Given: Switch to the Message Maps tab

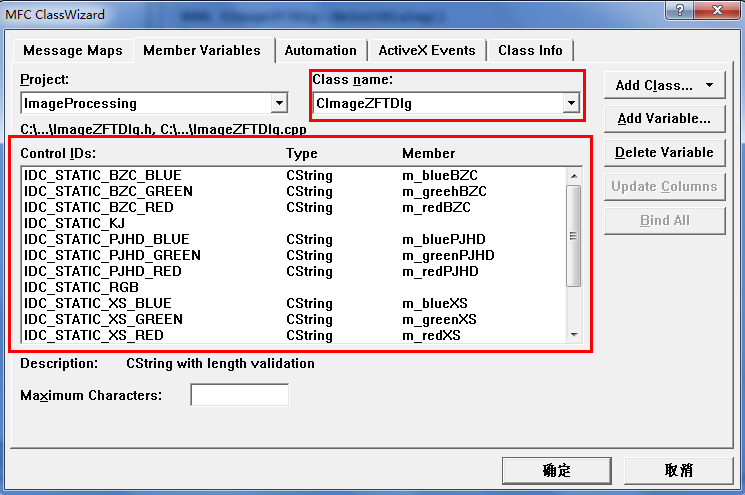Looking at the screenshot, I should [73, 51].
